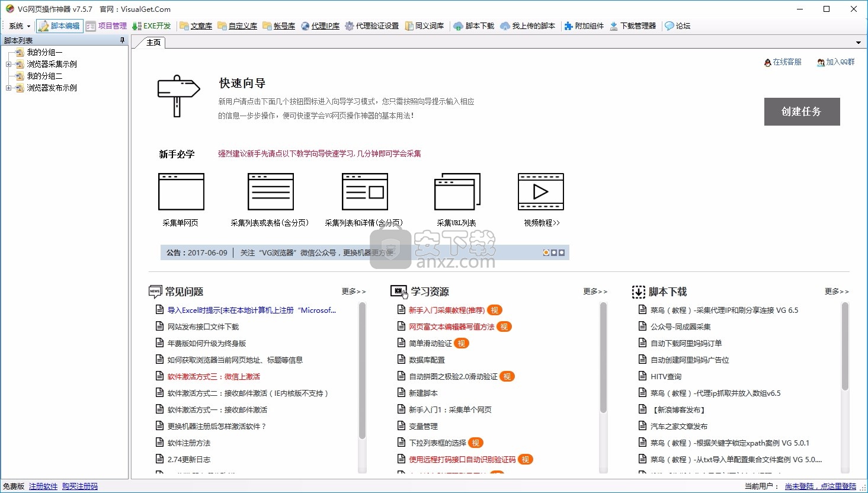Viewport: 868px width, 493px height.
Task: Open 在线客服 online support link
Action: 783,62
